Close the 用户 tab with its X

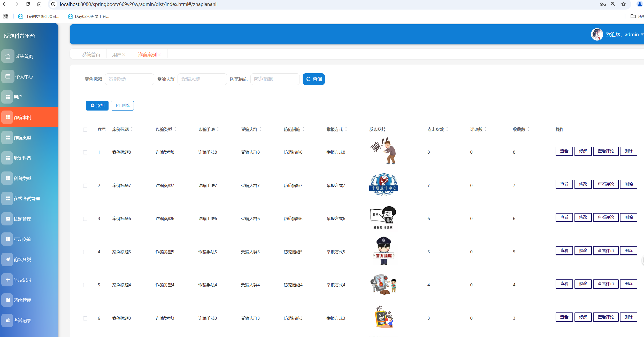124,54
